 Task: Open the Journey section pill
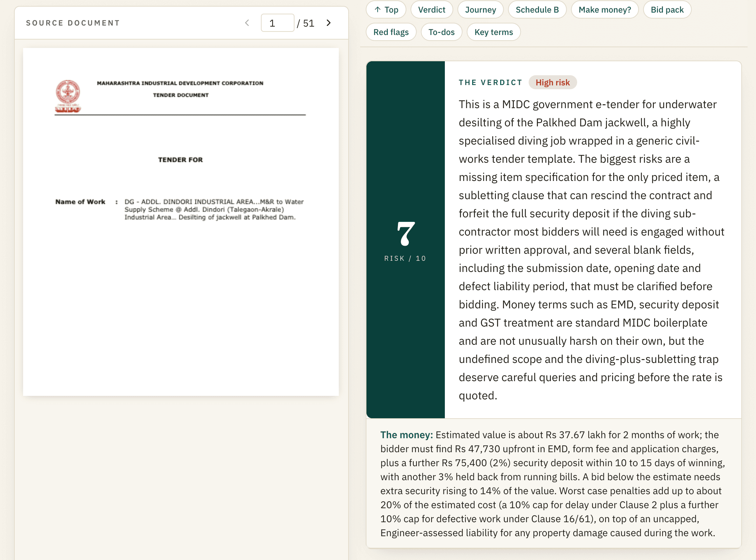[x=480, y=10]
